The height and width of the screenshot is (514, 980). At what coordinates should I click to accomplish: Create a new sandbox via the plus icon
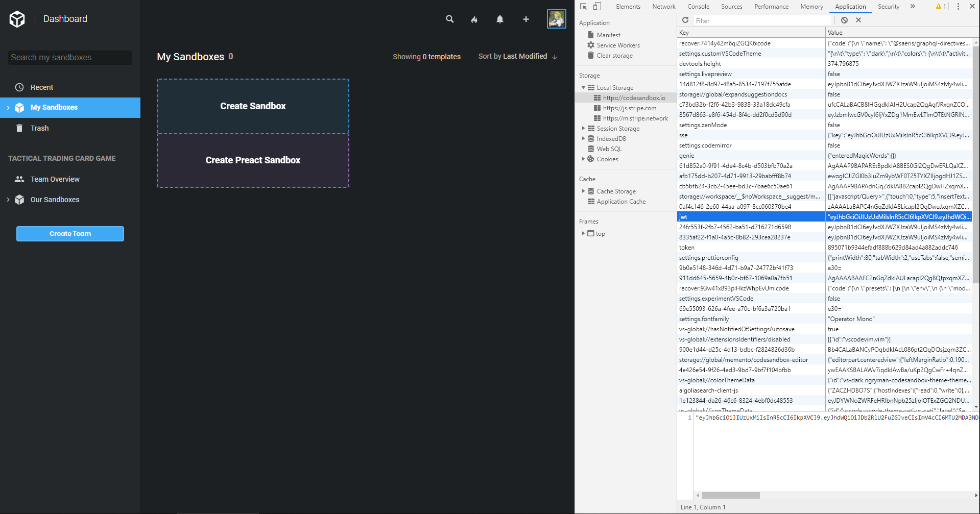(525, 19)
